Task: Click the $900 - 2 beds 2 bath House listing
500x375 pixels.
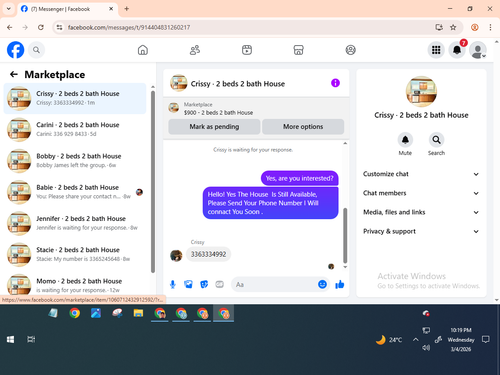Action: click(218, 113)
